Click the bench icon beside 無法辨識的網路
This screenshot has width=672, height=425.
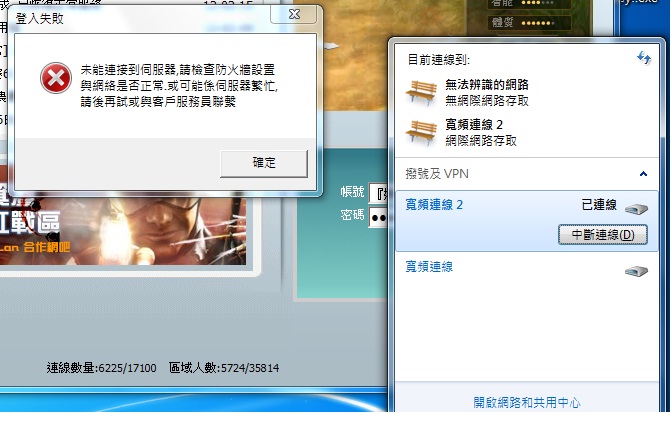click(421, 93)
